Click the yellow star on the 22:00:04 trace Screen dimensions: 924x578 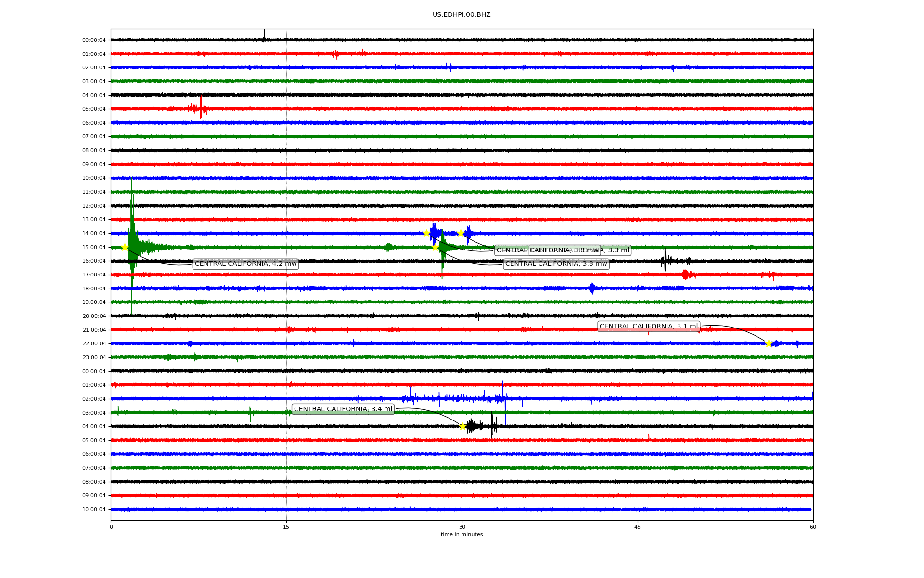769,343
